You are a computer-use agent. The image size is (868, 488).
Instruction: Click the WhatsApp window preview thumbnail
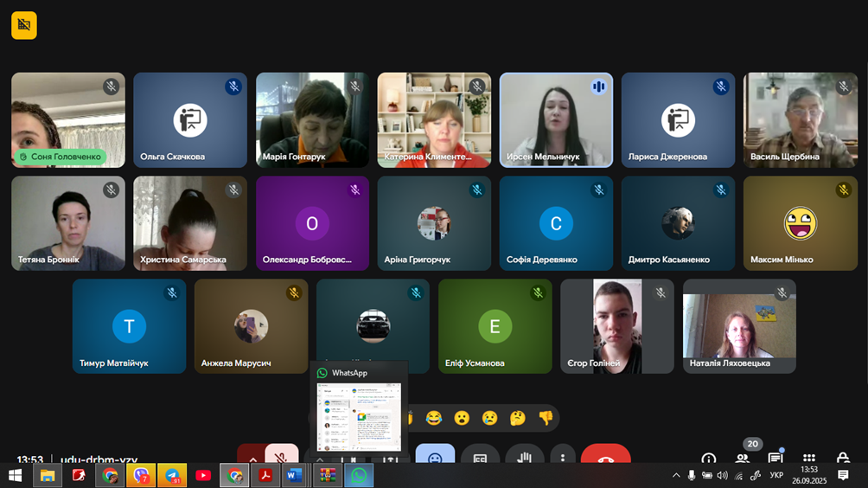pyautogui.click(x=359, y=417)
